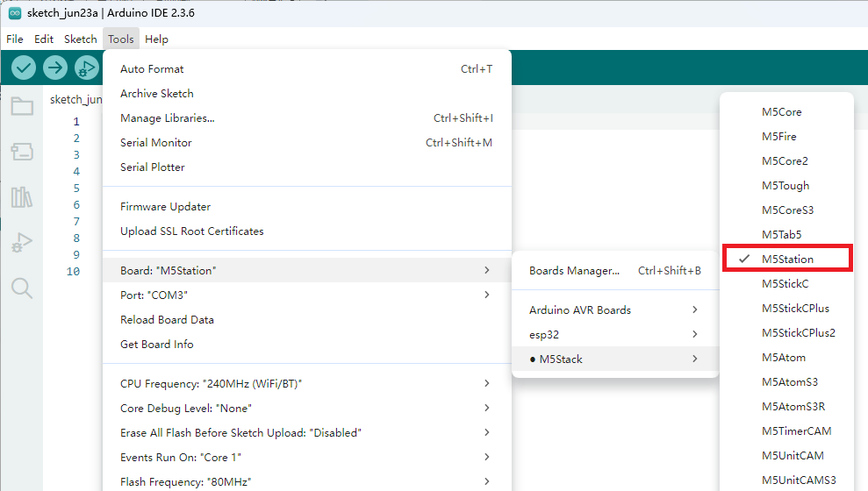Launch the Serial Plotter
The width and height of the screenshot is (868, 491).
[x=306, y=167]
